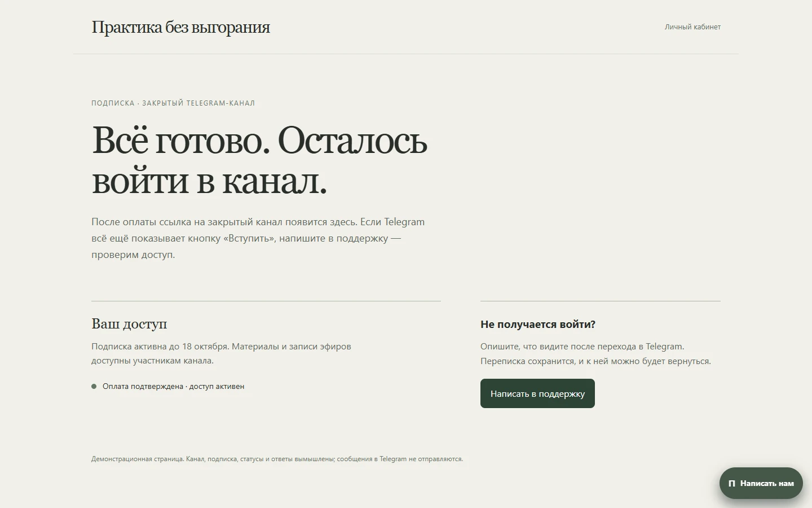Click the «Не получается войти?» heading
This screenshot has height=508, width=812.
tap(538, 325)
